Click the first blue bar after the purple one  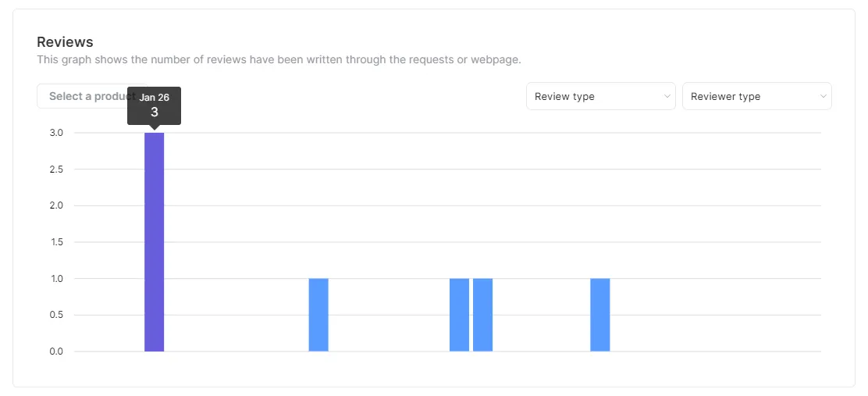tap(318, 315)
